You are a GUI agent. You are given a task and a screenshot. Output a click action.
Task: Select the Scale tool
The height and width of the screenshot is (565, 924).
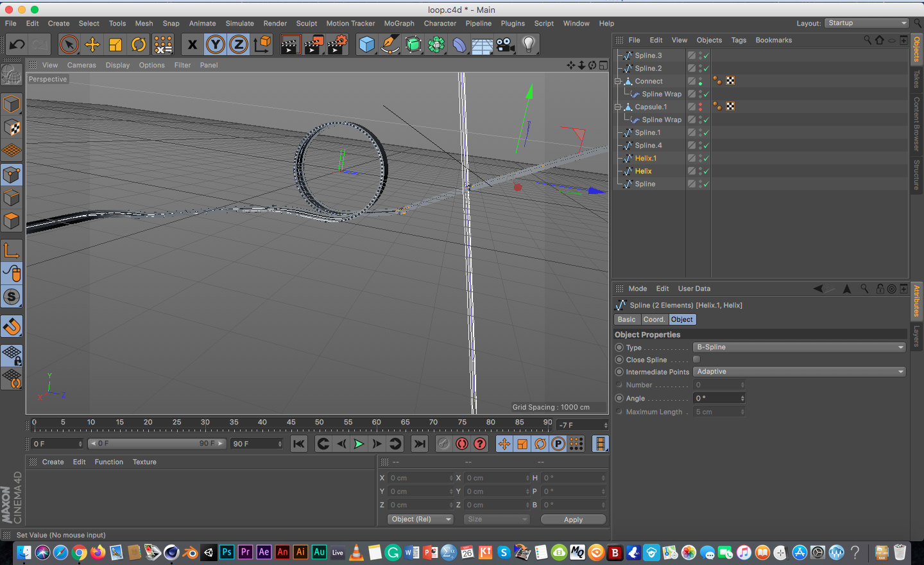(116, 44)
